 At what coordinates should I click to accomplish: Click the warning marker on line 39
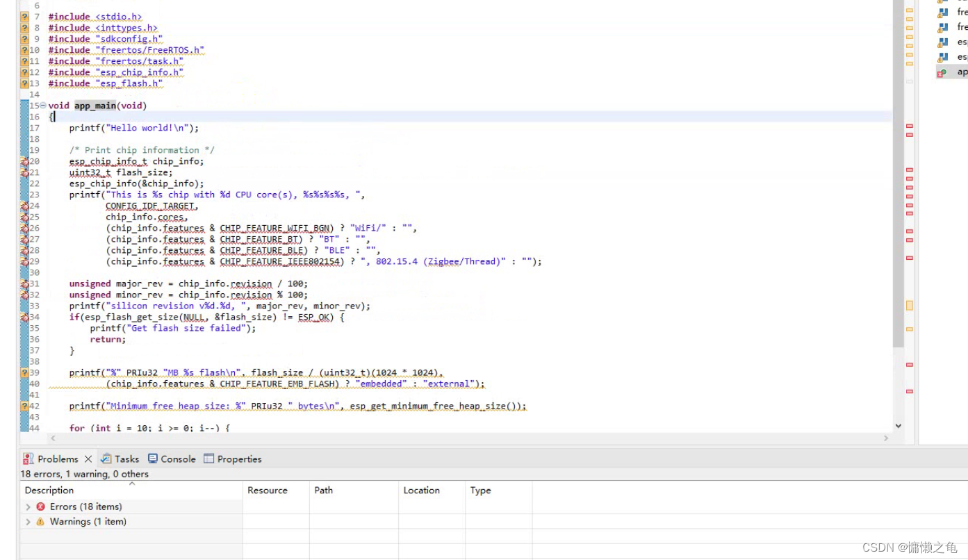click(25, 372)
